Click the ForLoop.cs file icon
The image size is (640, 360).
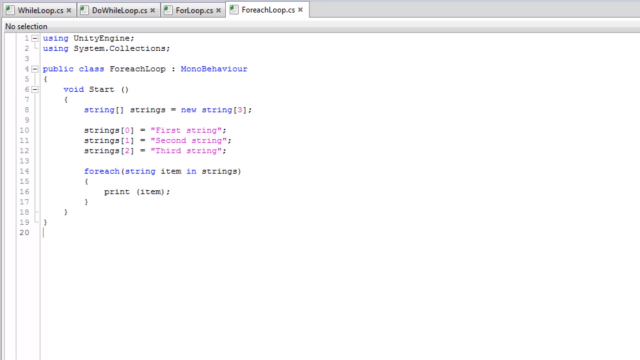[168, 10]
